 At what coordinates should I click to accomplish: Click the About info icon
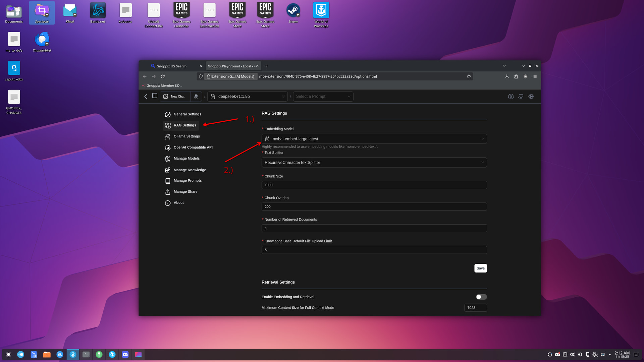coord(168,203)
